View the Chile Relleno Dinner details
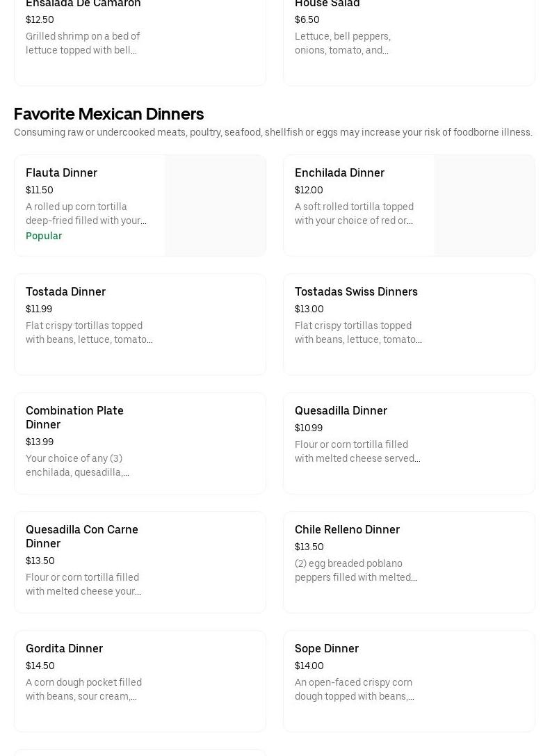This screenshot has width=559, height=756. [x=408, y=562]
